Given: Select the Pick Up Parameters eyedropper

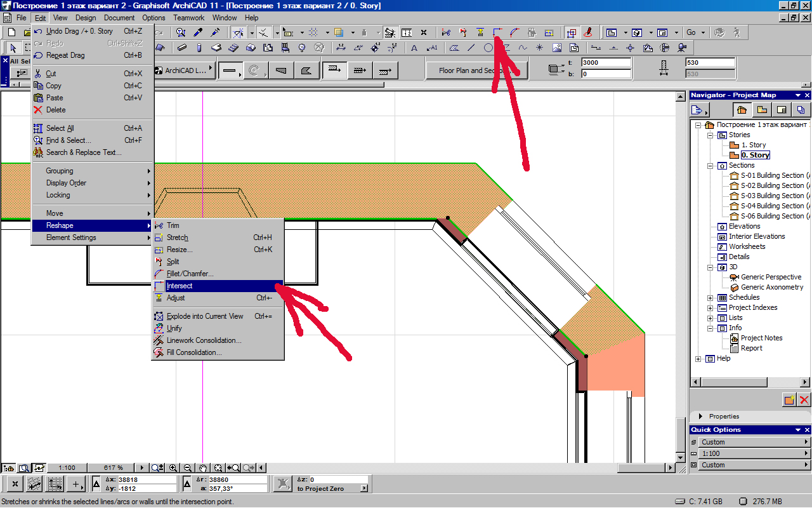Looking at the screenshot, I should coord(199,32).
